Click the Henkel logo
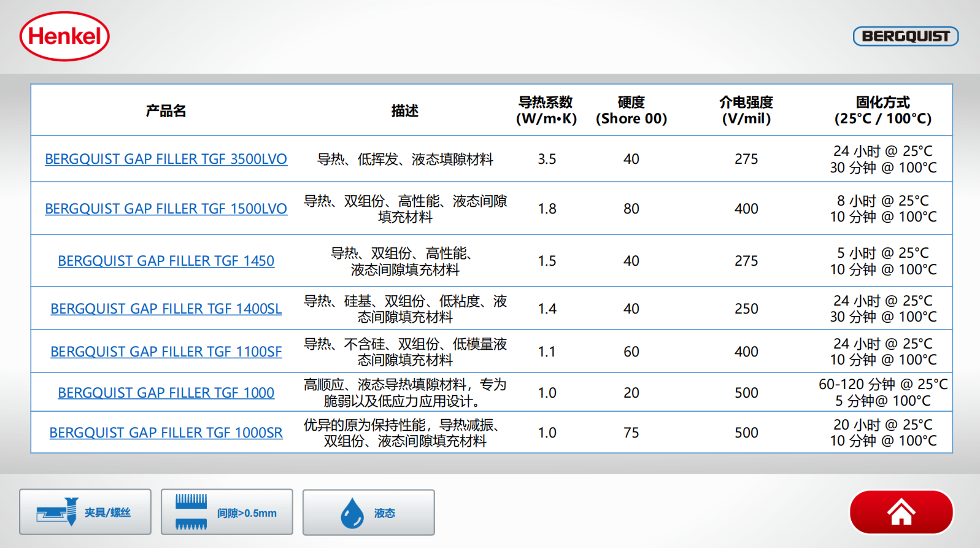Image resolution: width=980 pixels, height=548 pixels. [64, 36]
